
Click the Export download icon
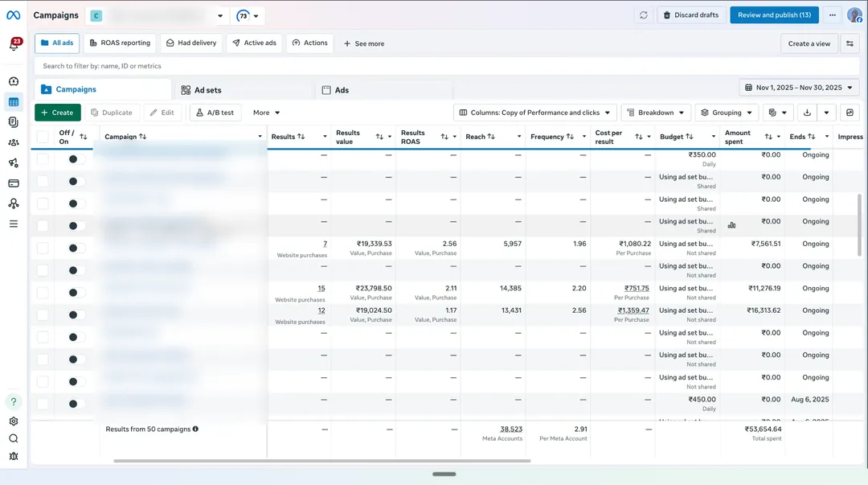coord(807,113)
